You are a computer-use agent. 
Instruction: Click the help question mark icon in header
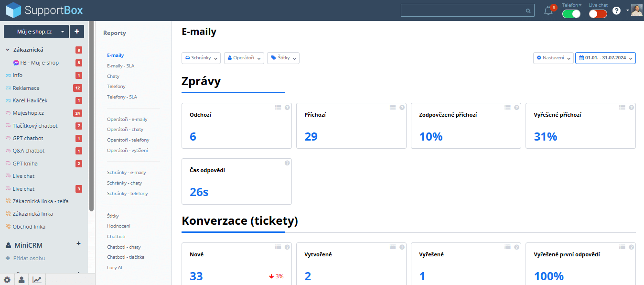(616, 11)
